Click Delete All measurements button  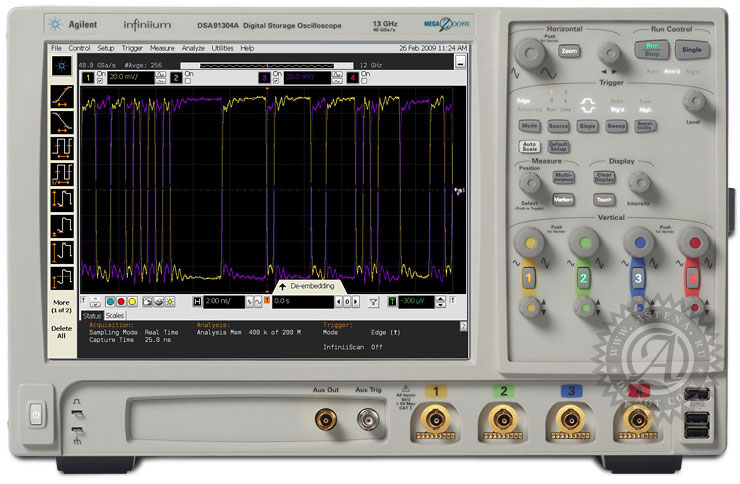coord(62,332)
